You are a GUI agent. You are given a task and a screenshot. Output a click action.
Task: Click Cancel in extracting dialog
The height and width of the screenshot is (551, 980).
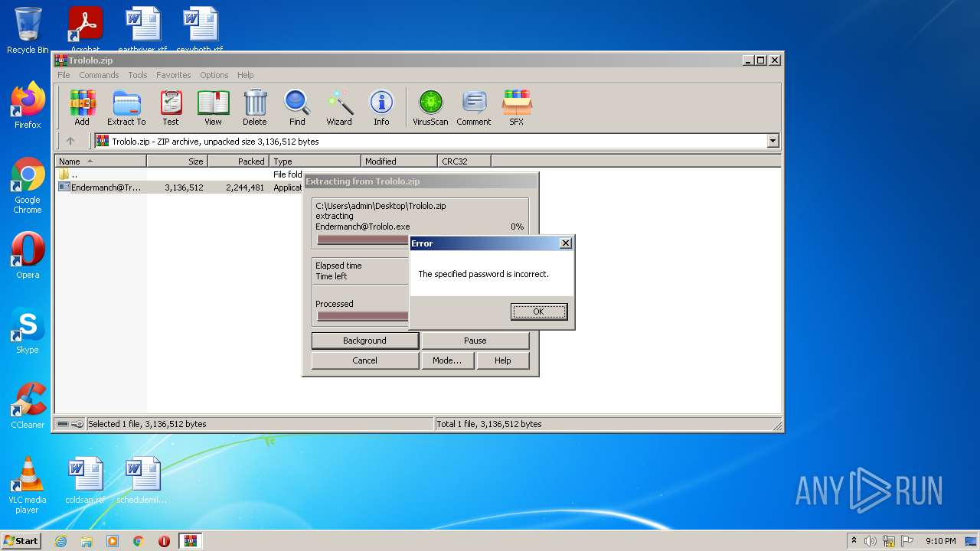(x=365, y=360)
